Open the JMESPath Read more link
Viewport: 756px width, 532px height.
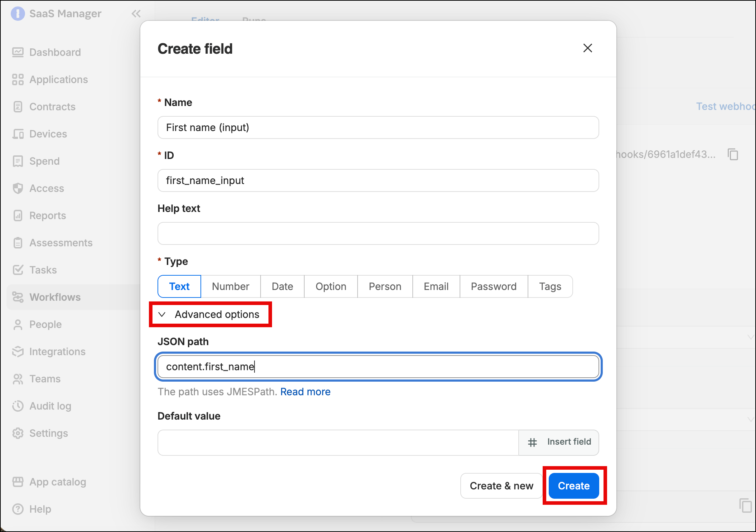(x=305, y=392)
